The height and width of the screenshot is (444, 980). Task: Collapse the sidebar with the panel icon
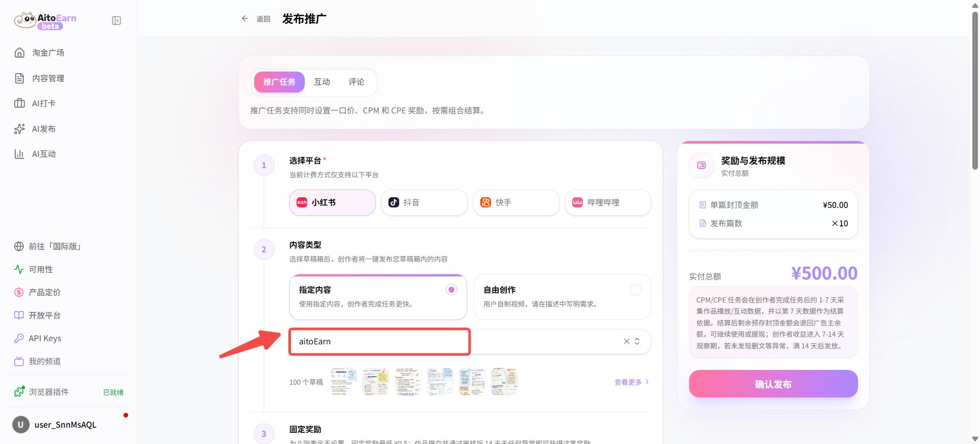116,20
